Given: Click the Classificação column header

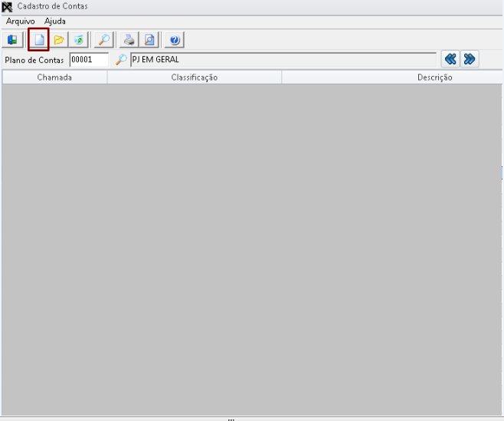Looking at the screenshot, I should pyautogui.click(x=195, y=77).
